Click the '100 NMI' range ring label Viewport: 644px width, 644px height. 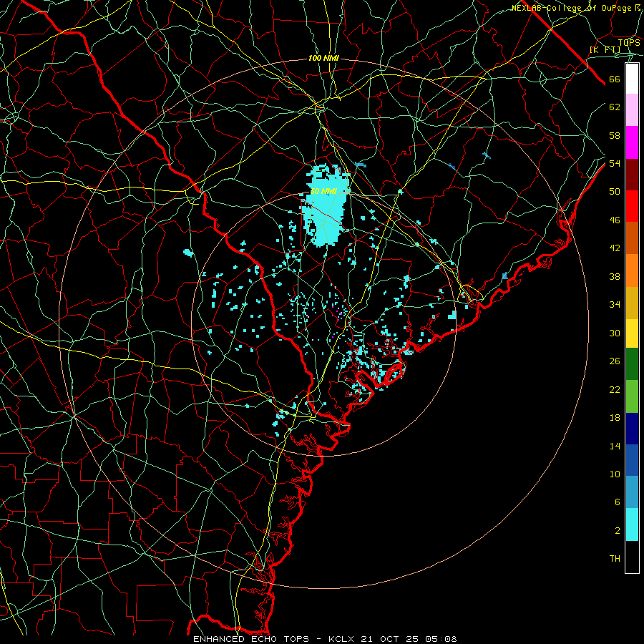click(x=323, y=59)
